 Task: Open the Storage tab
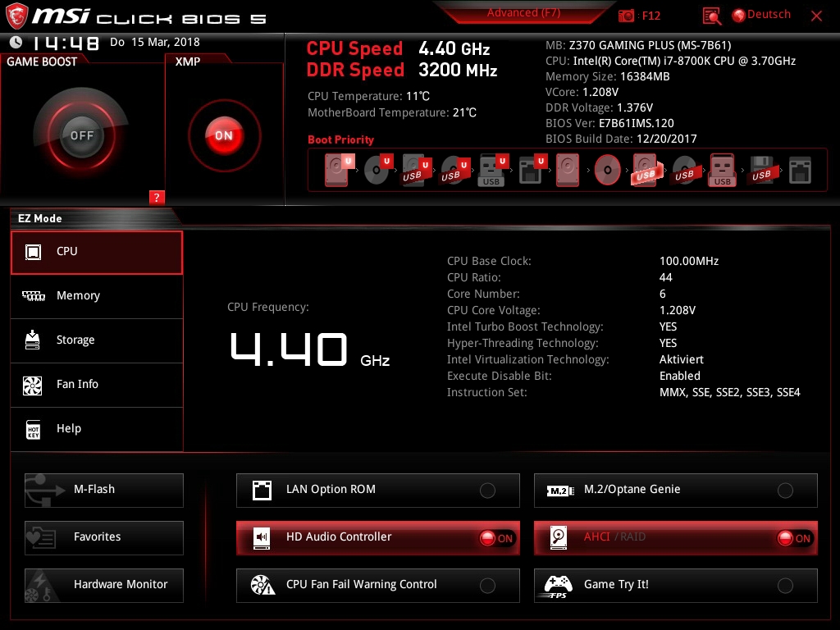click(97, 340)
